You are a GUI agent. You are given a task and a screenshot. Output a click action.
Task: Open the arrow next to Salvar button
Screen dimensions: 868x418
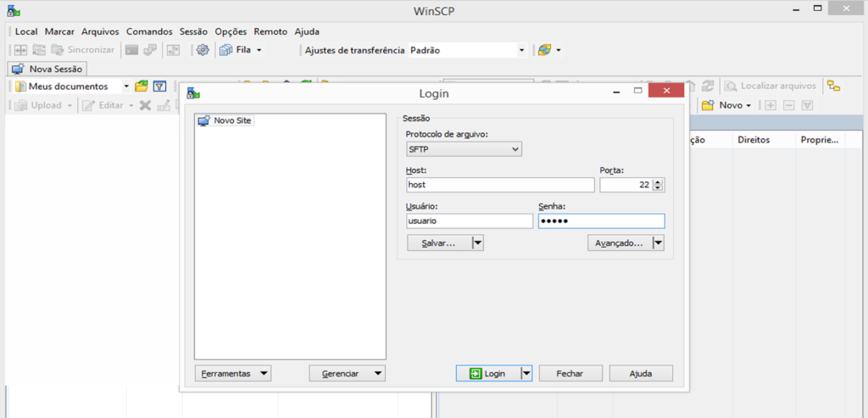477,242
